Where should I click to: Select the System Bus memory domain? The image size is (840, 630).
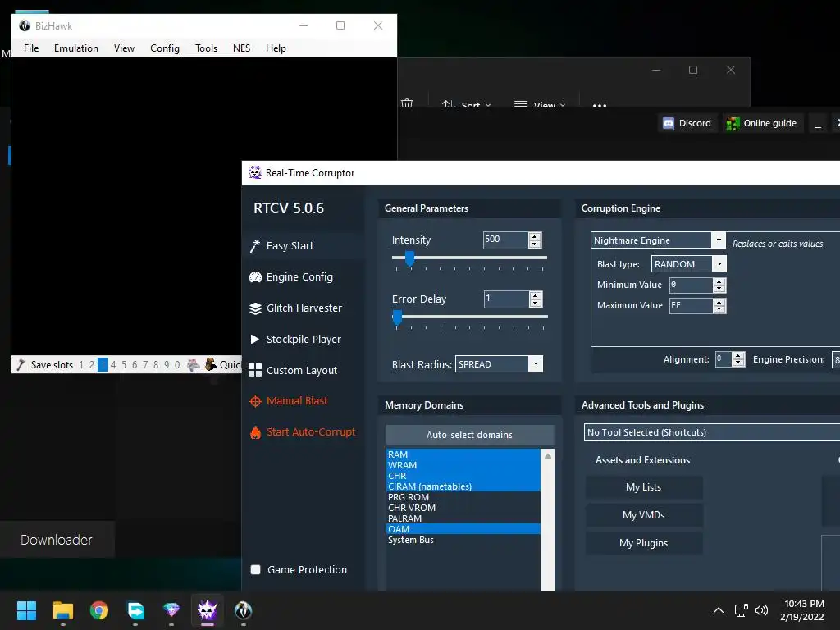click(x=463, y=540)
